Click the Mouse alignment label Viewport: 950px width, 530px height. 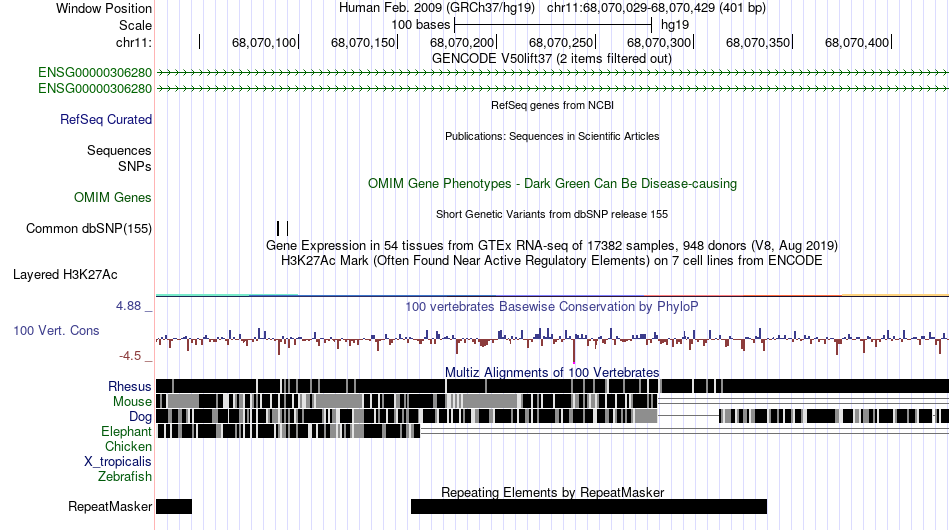pyautogui.click(x=132, y=402)
